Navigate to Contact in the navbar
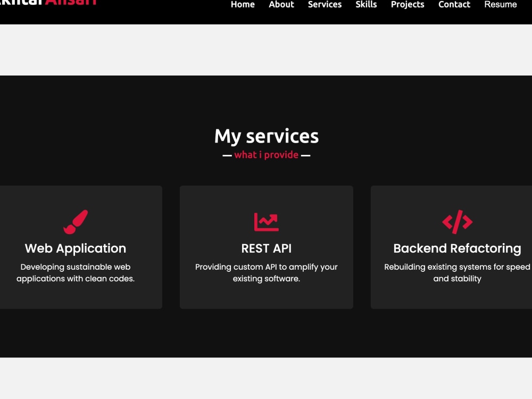The image size is (532, 399). pos(454,4)
